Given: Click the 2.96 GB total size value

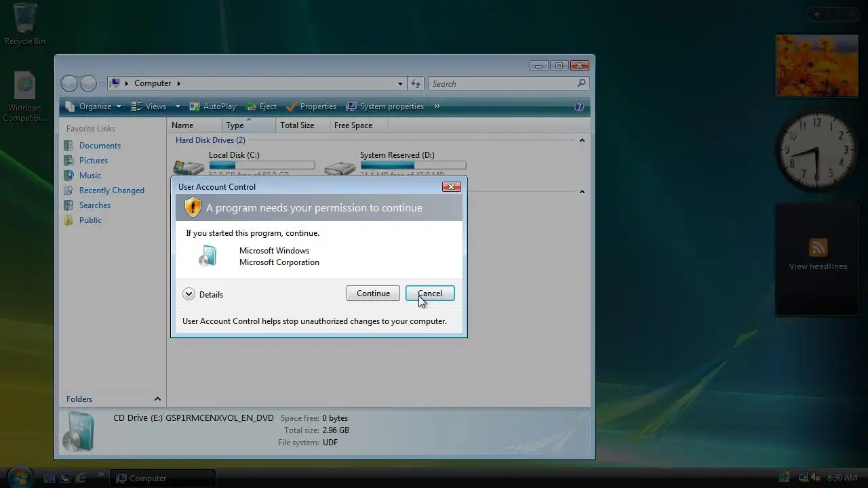Looking at the screenshot, I should click(x=336, y=430).
